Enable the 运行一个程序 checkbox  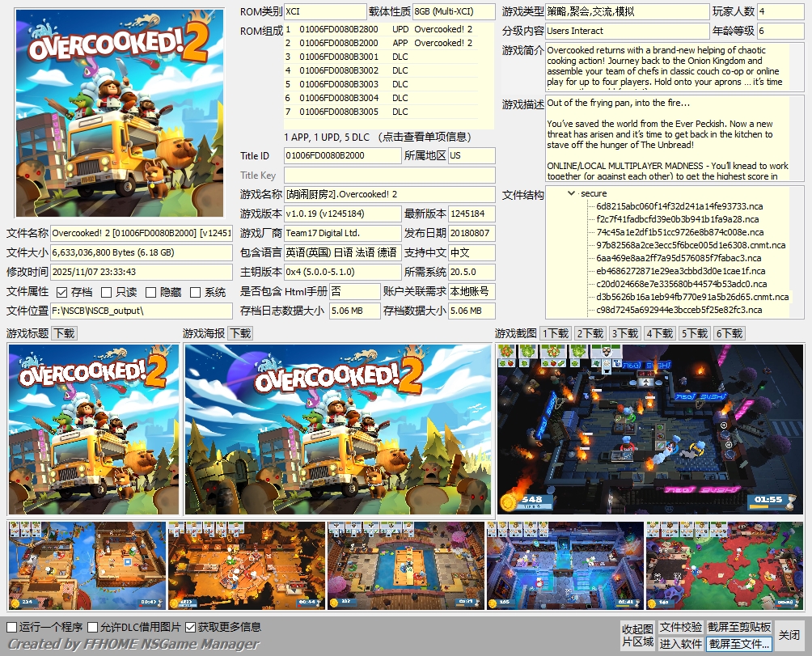[x=11, y=628]
